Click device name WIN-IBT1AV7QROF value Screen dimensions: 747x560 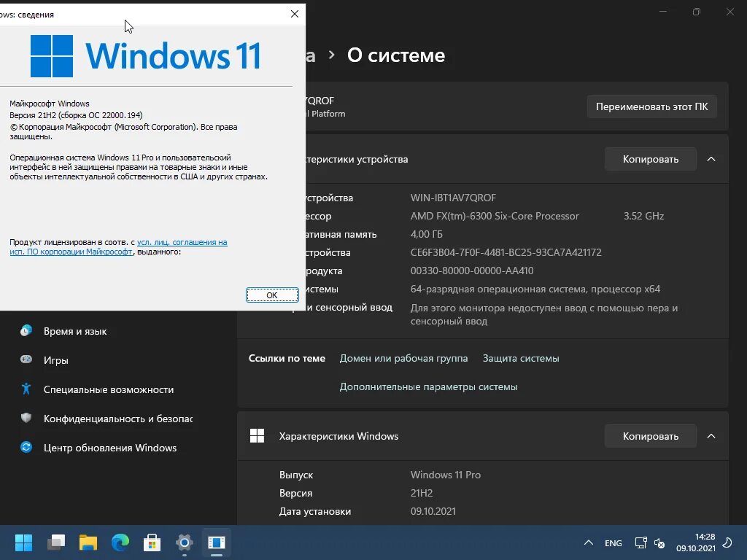coord(453,198)
